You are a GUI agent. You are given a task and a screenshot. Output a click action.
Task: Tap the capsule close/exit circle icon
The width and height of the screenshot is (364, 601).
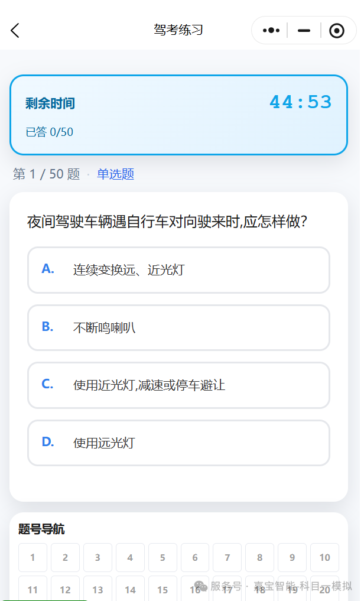click(x=337, y=30)
